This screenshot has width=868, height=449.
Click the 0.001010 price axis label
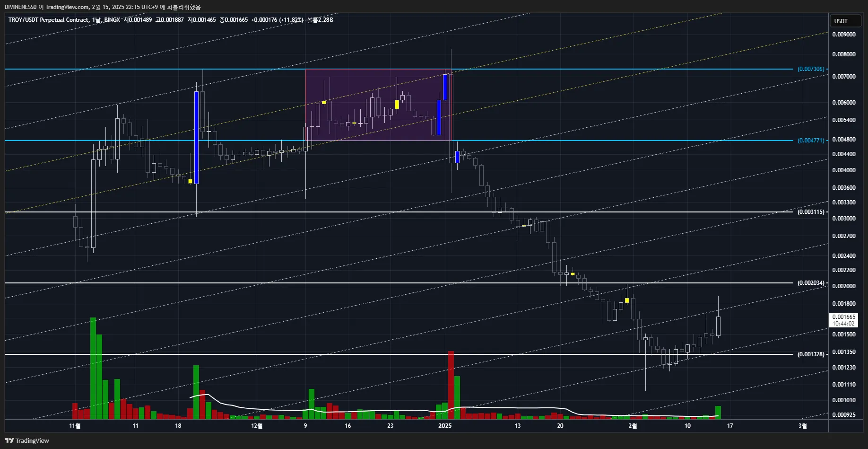[844, 400]
